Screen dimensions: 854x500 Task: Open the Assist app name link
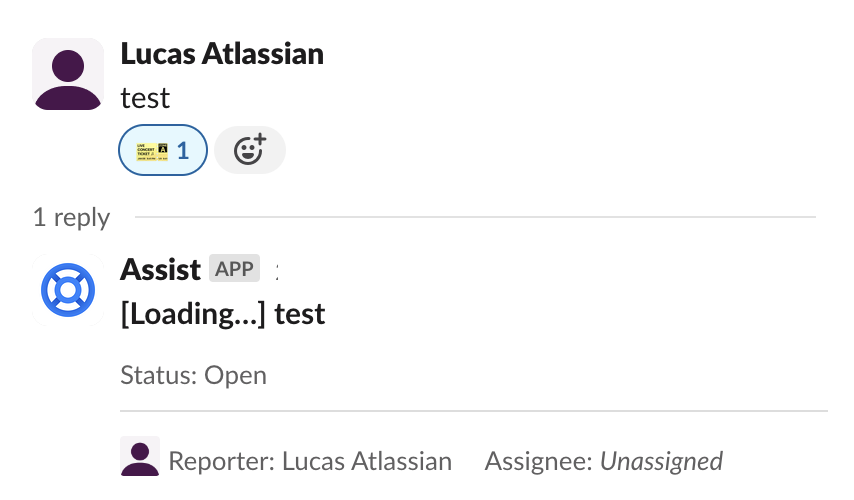tap(160, 269)
